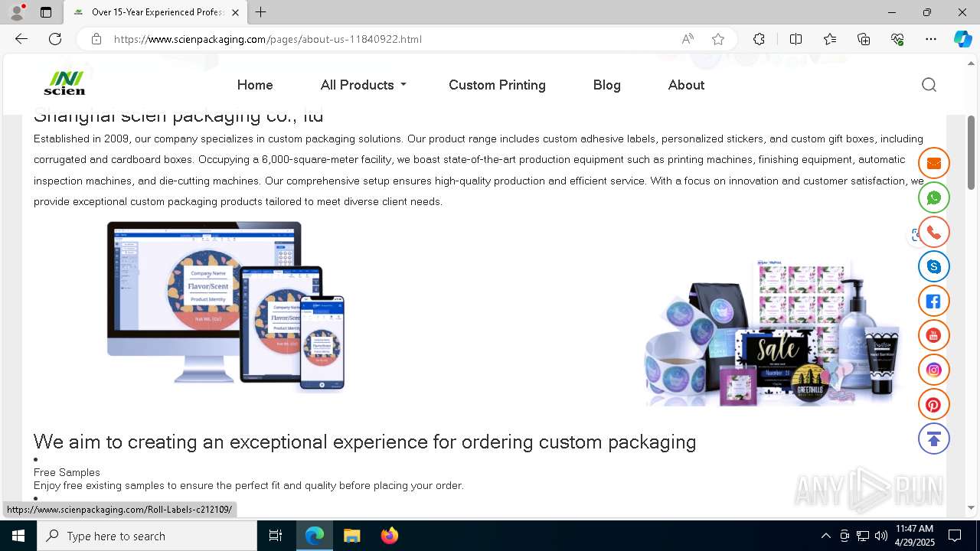Open tab actions menu icon
This screenshot has width=980, height=551.
(x=46, y=12)
